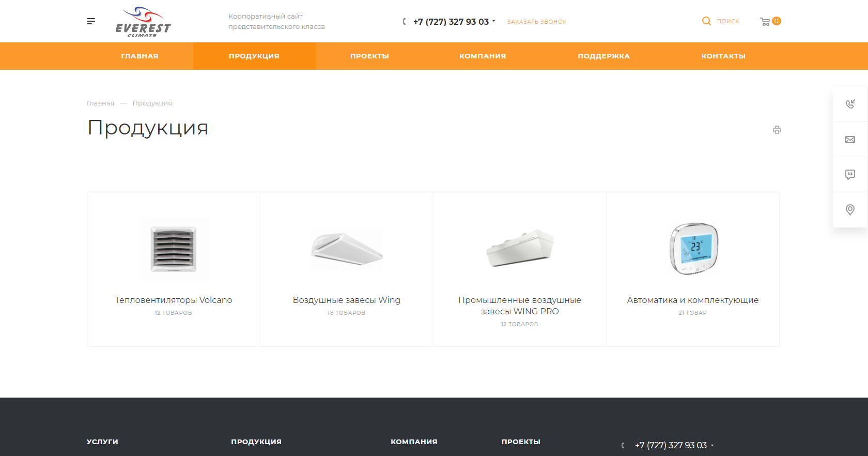Open the КОНТАКТЫ menu item
This screenshot has width=868, height=456.
(x=723, y=56)
